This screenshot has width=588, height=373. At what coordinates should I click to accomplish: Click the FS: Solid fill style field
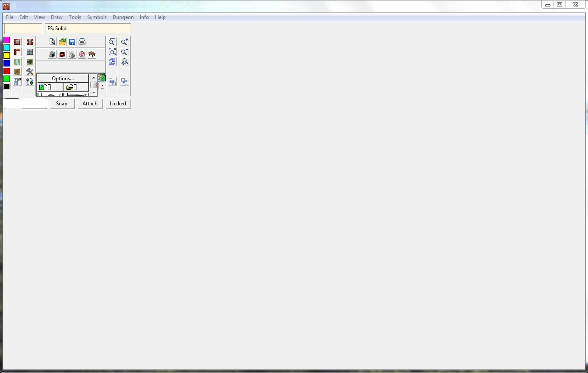88,28
